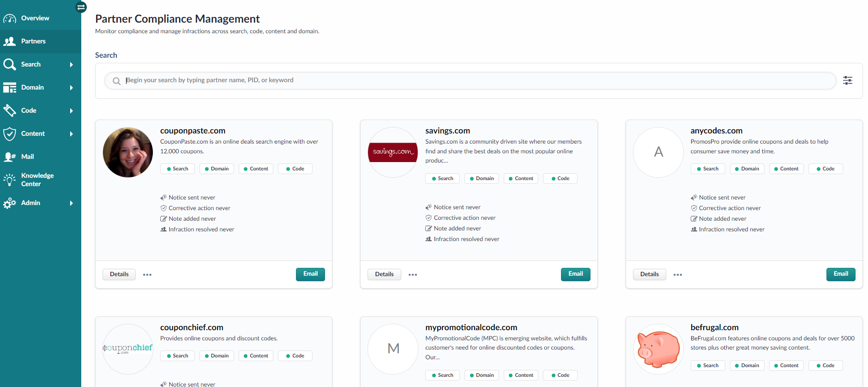868x387 pixels.
Task: Toggle Search status tag on couponpaste.com card
Action: [177, 169]
